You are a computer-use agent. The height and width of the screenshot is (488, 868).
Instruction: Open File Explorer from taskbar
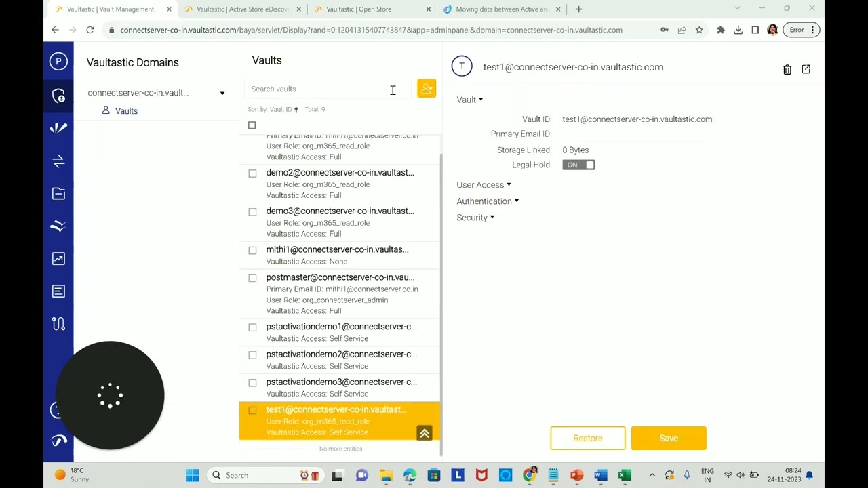pos(386,475)
